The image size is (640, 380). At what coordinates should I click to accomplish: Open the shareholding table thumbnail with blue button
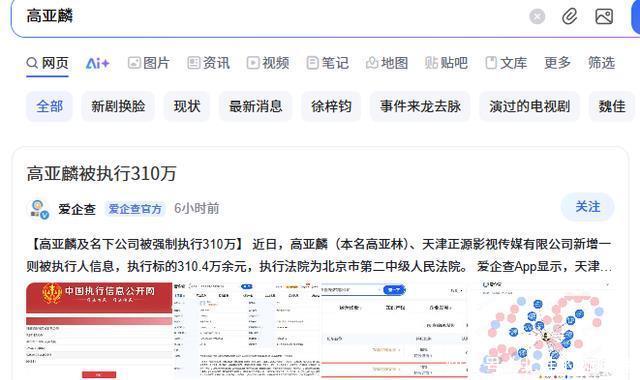pos(395,330)
